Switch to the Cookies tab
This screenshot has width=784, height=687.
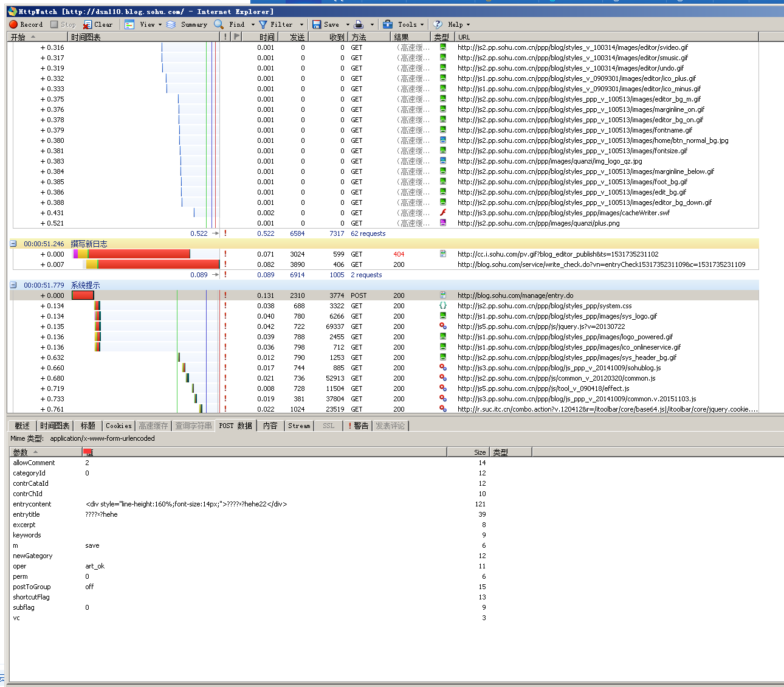pos(119,426)
